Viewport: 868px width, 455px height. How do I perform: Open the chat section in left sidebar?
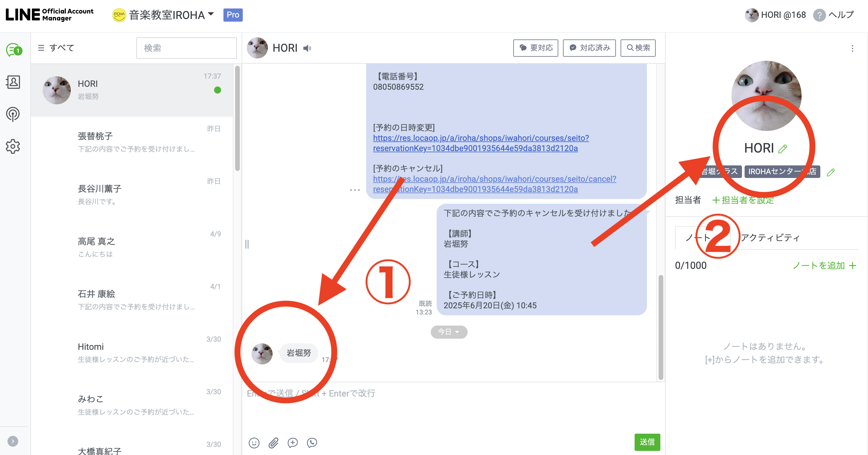tap(13, 50)
